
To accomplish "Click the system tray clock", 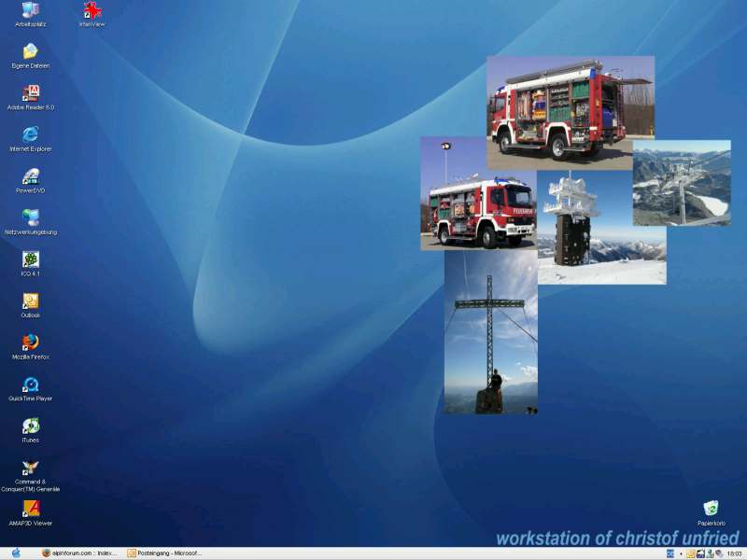I will click(734, 553).
